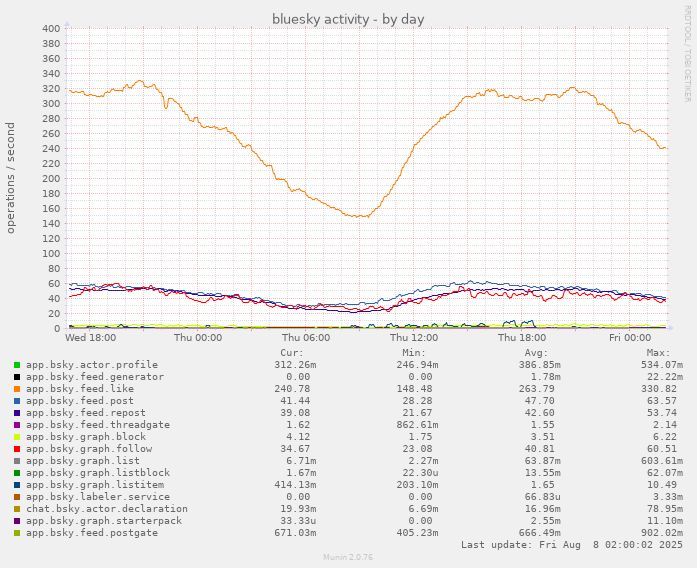
Task: Select the app.bsky.feed.postgate legend label
Action: pos(92,533)
